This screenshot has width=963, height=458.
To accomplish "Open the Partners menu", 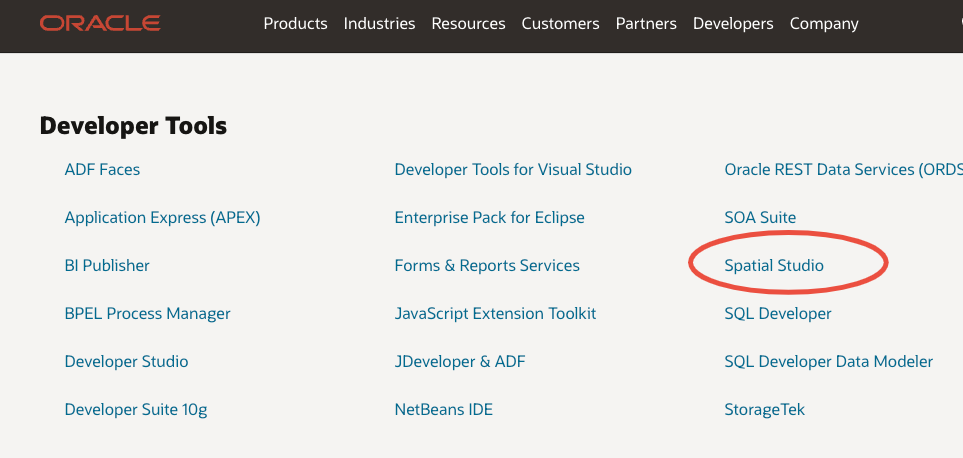I will tap(646, 23).
